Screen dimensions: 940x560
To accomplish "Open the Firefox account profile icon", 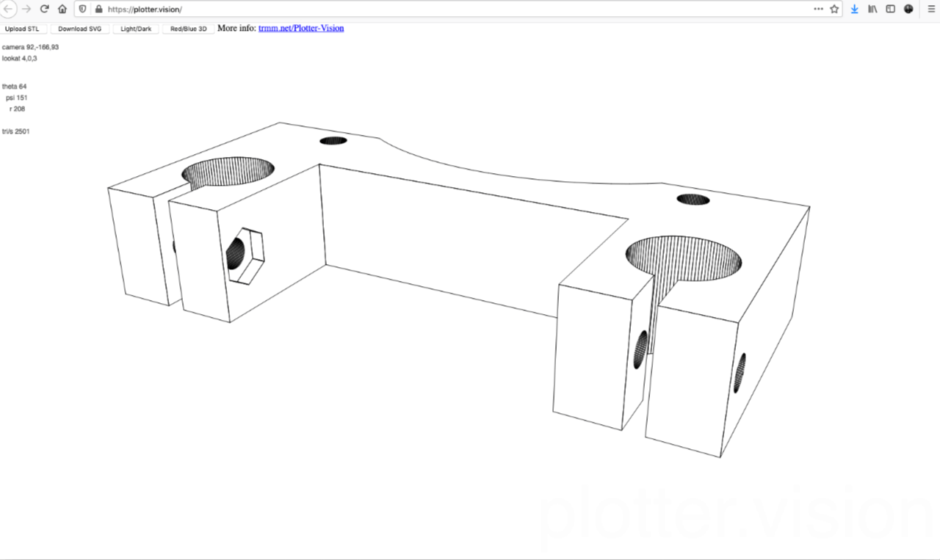I will pyautogui.click(x=908, y=9).
